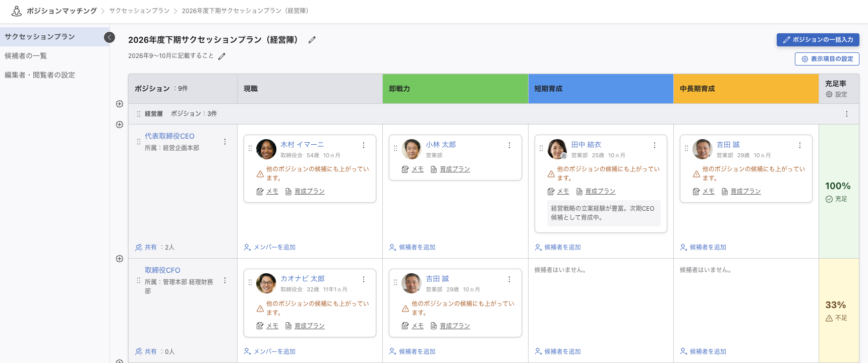The image size is (868, 363).
Task: Click 候補者を追加 in CFO 短期育成 column
Action: click(x=558, y=352)
